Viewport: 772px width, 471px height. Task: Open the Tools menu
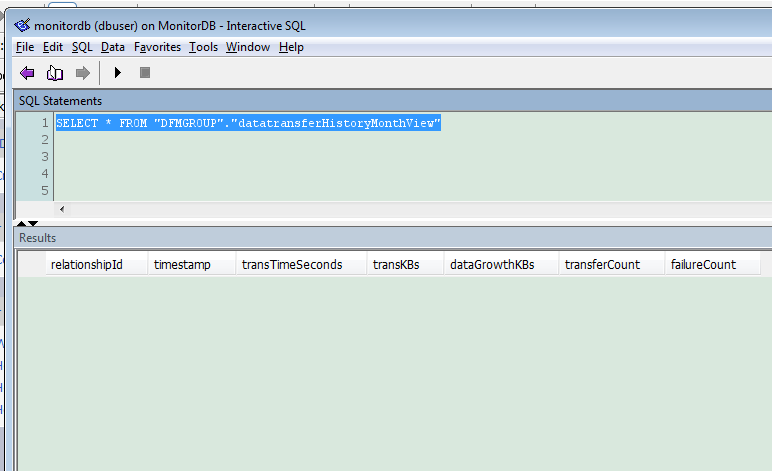tap(203, 47)
